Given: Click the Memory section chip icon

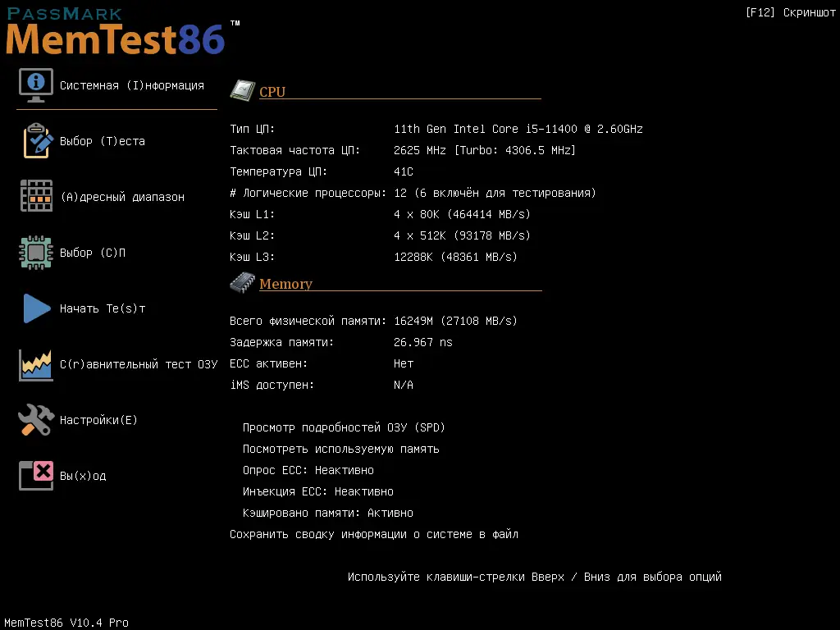Looking at the screenshot, I should click(x=242, y=281).
